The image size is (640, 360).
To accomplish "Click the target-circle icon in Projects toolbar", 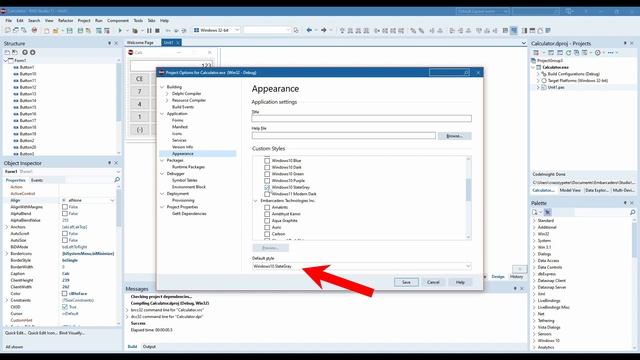I will [x=598, y=53].
